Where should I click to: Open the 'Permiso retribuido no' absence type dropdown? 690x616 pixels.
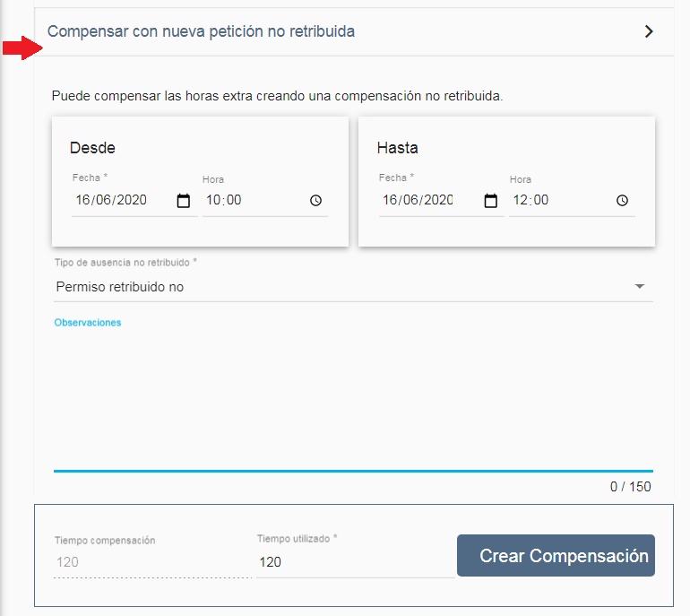(x=341, y=287)
